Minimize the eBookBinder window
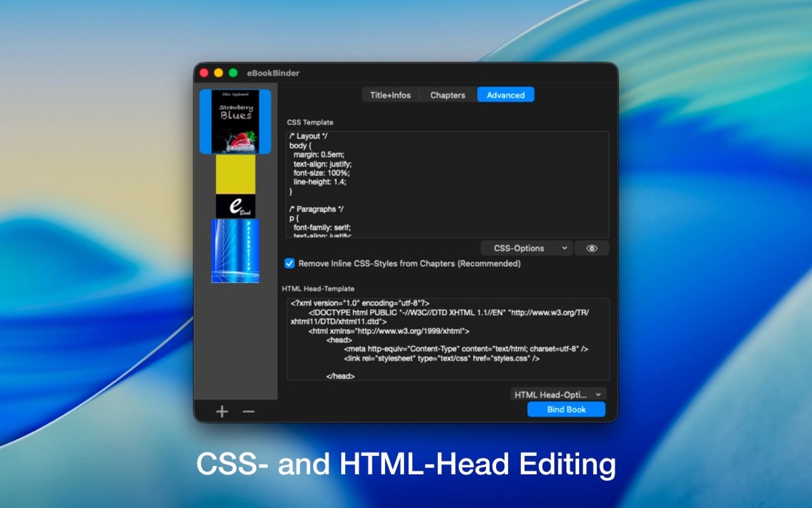Viewport: 812px width, 508px height. point(219,73)
